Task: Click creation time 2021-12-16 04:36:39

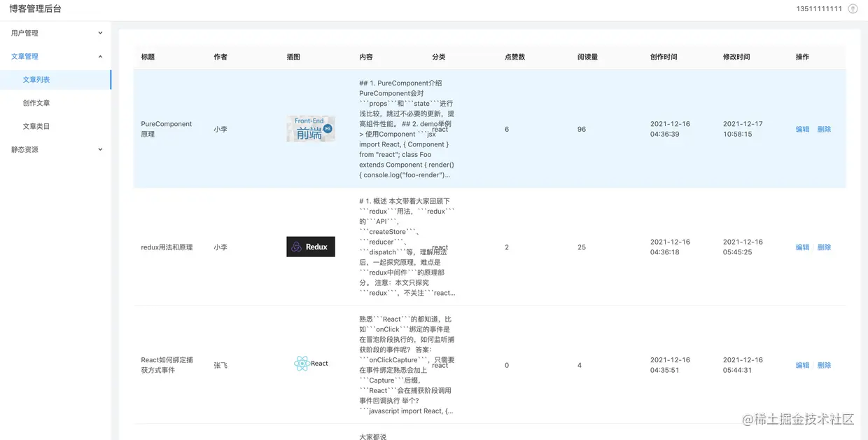Action: [670, 129]
